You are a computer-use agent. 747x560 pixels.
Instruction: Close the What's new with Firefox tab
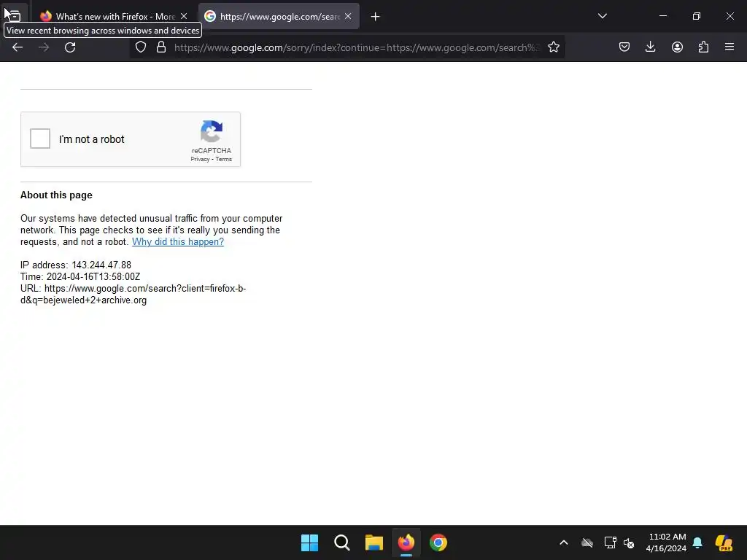[x=184, y=16]
